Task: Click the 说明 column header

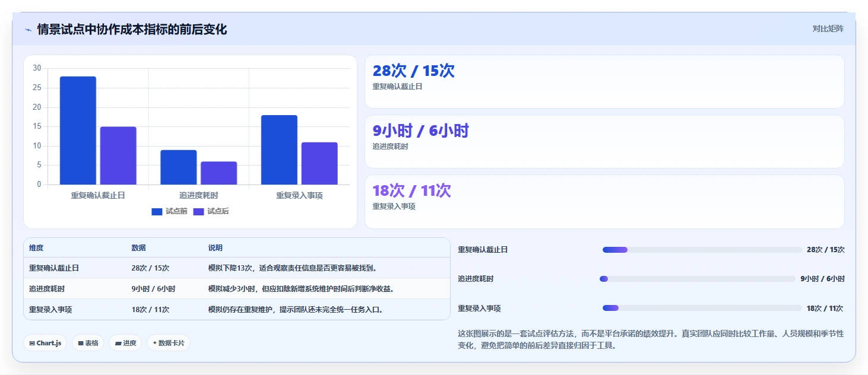Action: (x=216, y=248)
